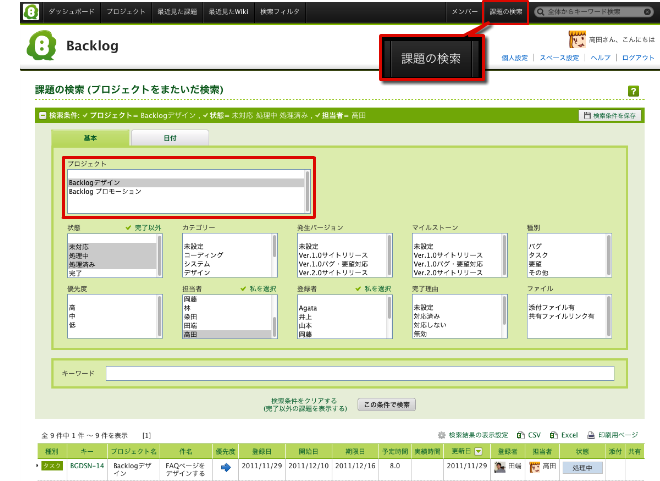The width and height of the screenshot is (660, 481).
Task: Expand the BGDSN-14 row triangle
Action: click(x=37, y=466)
